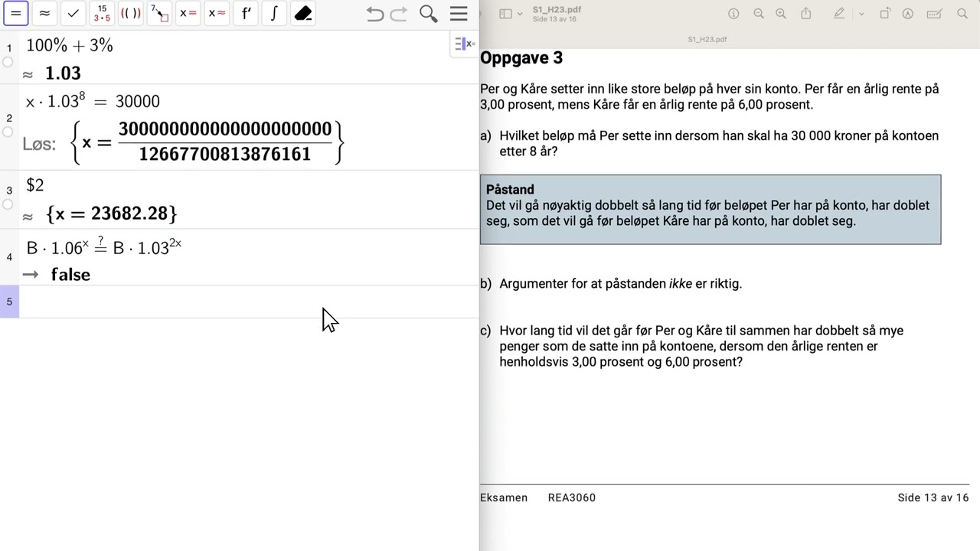The image size is (980, 551).
Task: Select the Substitute tool
Action: tap(159, 13)
